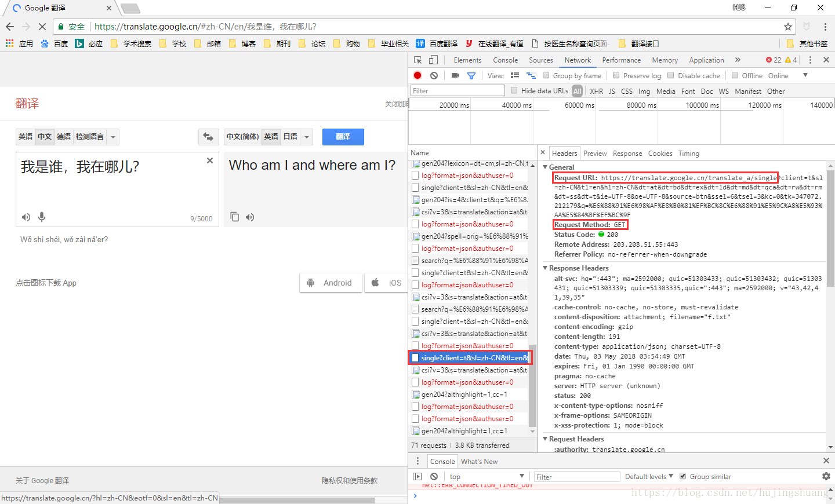Show more DevTools tabs

click(738, 60)
